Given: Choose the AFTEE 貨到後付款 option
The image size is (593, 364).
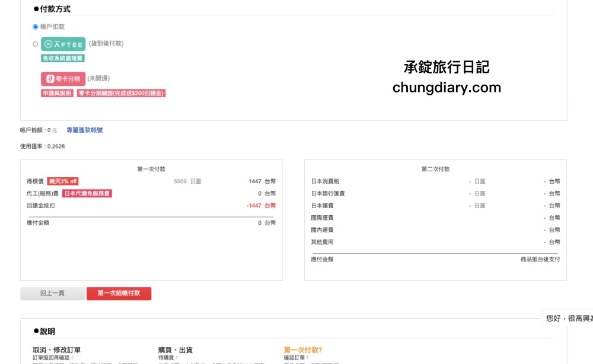Looking at the screenshot, I should (x=35, y=43).
